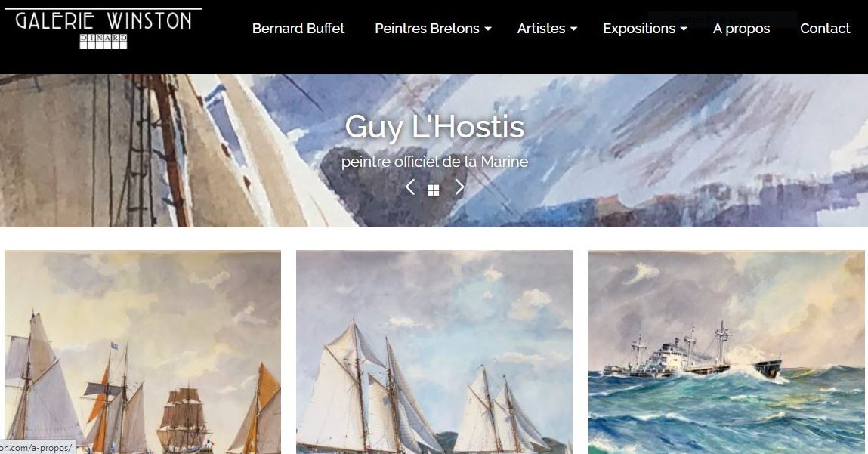Open the Contact page
The height and width of the screenshot is (454, 868).
(825, 29)
